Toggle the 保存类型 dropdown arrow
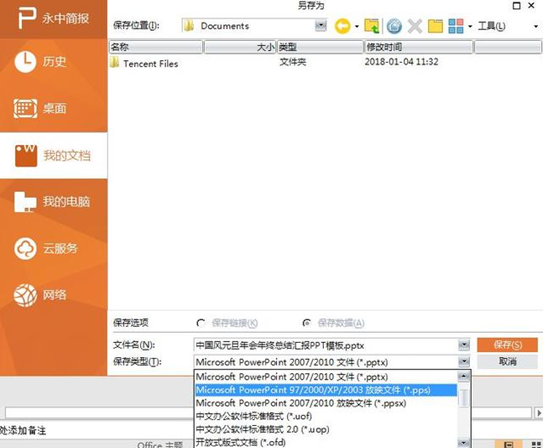 464,362
